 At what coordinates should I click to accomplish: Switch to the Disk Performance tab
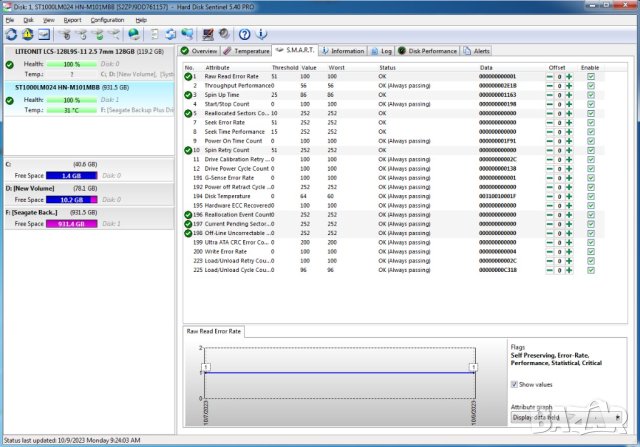(x=431, y=50)
